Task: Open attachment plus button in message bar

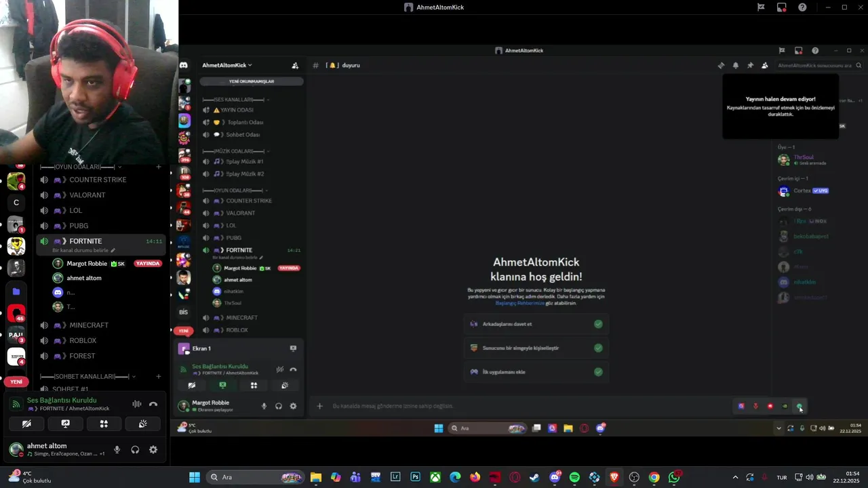Action: pos(319,406)
